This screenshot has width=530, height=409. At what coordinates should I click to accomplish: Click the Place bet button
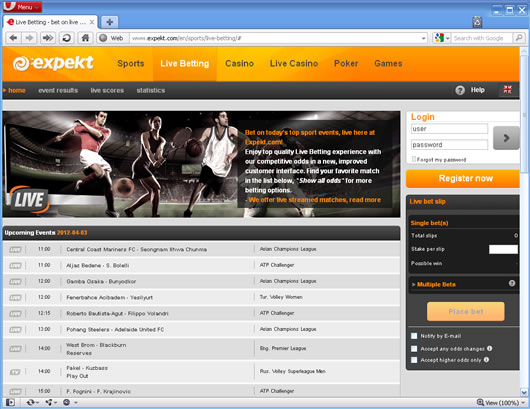pos(465,312)
